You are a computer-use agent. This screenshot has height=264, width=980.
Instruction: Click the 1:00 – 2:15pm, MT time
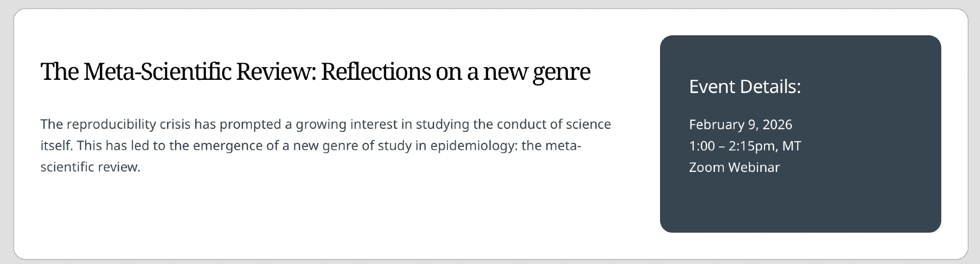coord(744,146)
